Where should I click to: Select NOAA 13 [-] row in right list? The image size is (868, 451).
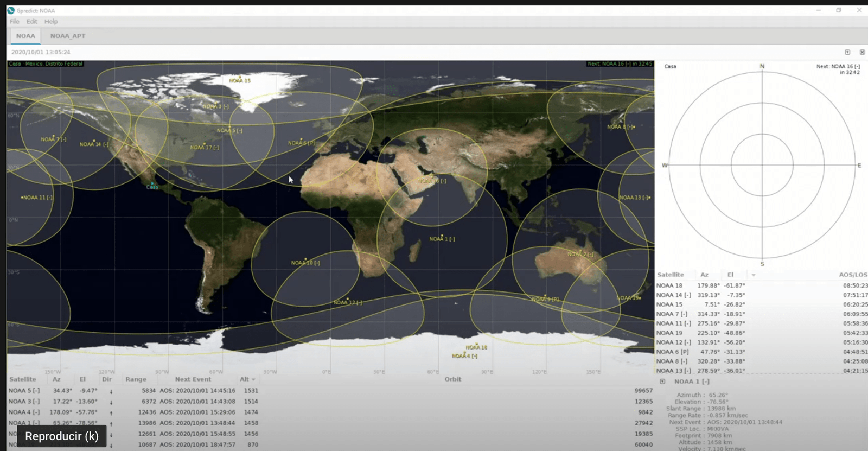coord(762,371)
